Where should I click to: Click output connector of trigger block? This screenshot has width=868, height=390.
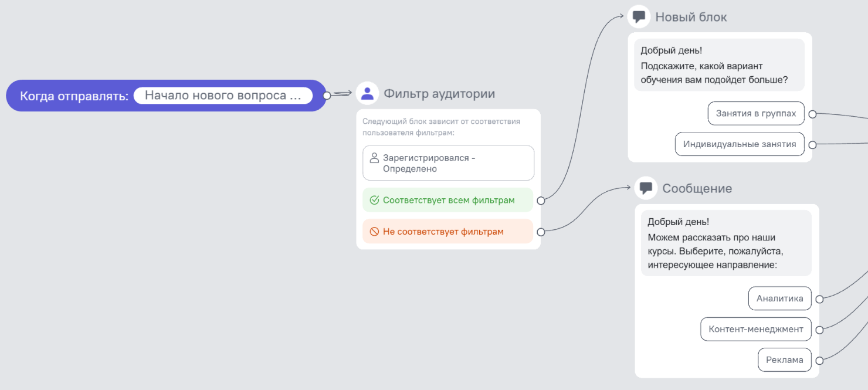[x=327, y=96]
